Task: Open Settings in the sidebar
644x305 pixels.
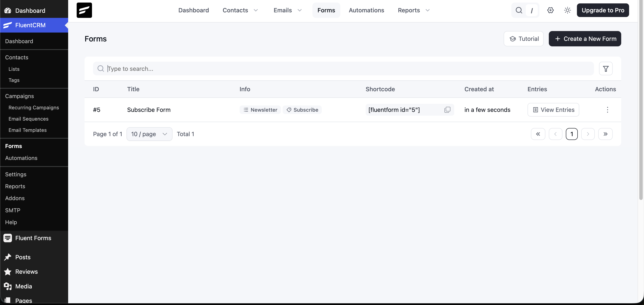Action: point(16,174)
